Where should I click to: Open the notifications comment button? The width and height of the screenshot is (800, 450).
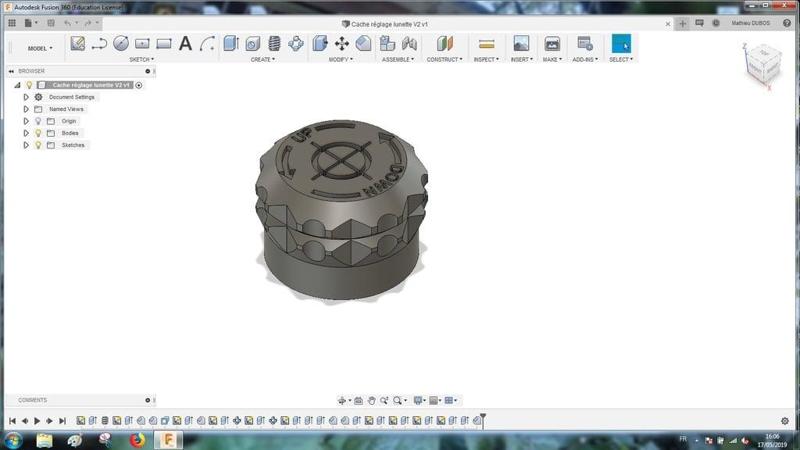[x=699, y=23]
